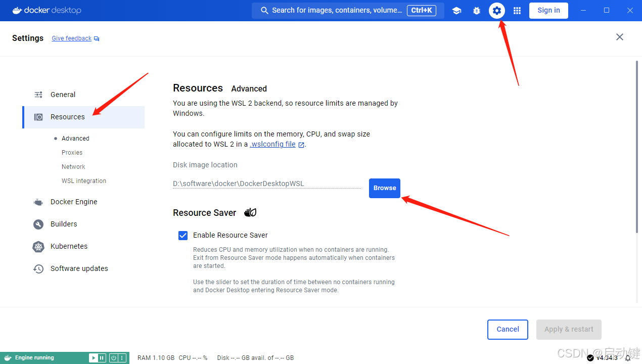The height and width of the screenshot is (364, 642).
Task: Click the Browse button
Action: pyautogui.click(x=385, y=188)
